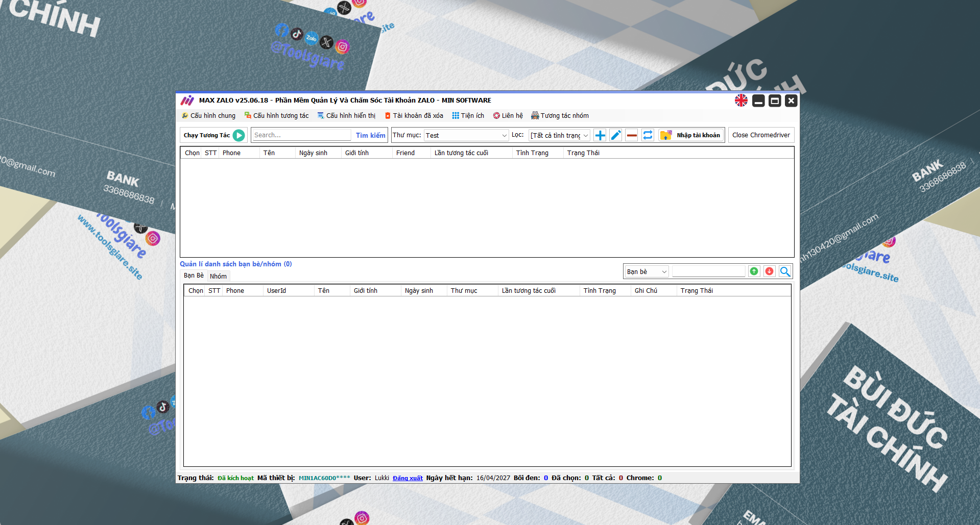Click the red down arrow icon
980x525 pixels.
[769, 271]
